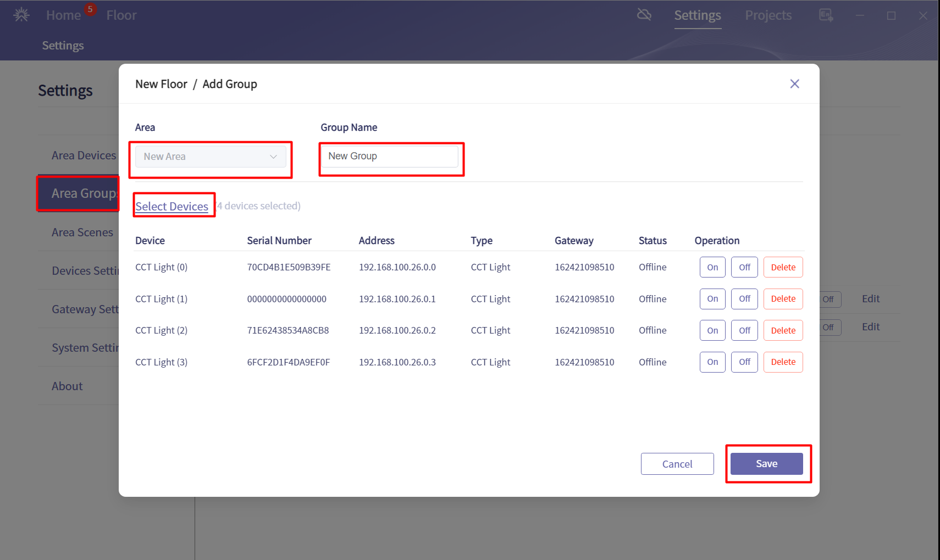Open About in settings sidebar
This screenshot has width=940, height=560.
click(67, 386)
